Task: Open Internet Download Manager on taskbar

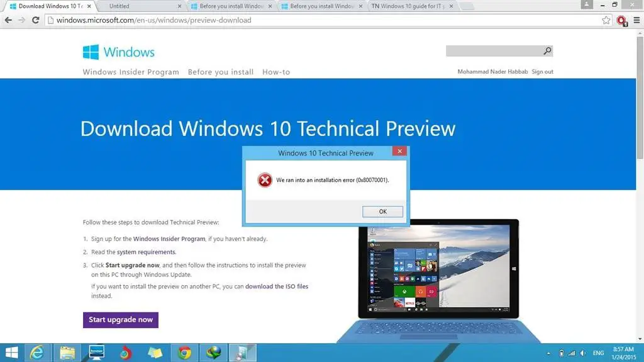Action: (x=214, y=353)
